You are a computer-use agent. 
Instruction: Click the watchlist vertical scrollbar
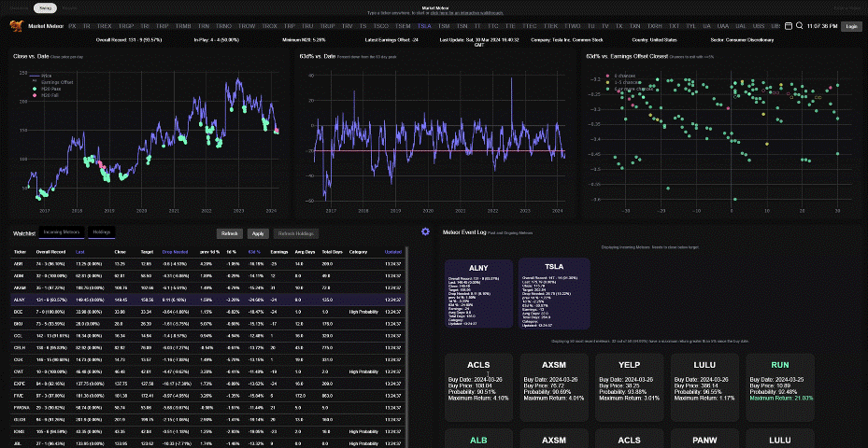pyautogui.click(x=406, y=345)
